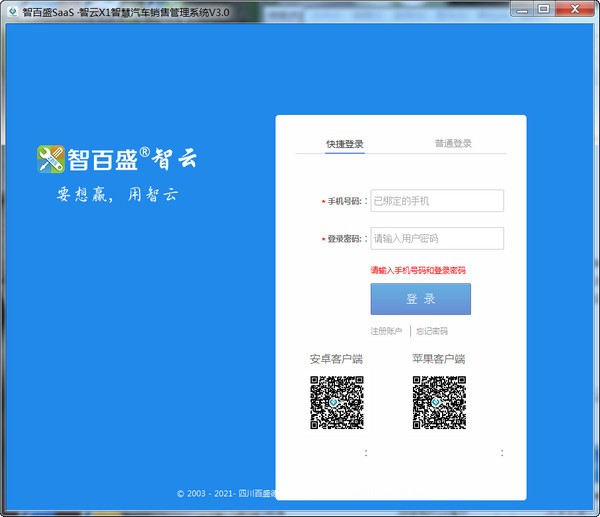Screen dimensions: 600x517
Task: Click the 智百盛 wrench-and-tools logo icon
Action: (x=50, y=158)
